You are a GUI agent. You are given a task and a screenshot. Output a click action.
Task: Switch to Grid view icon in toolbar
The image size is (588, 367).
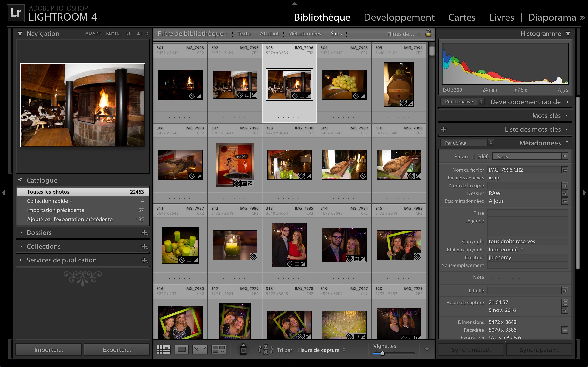[x=164, y=350]
